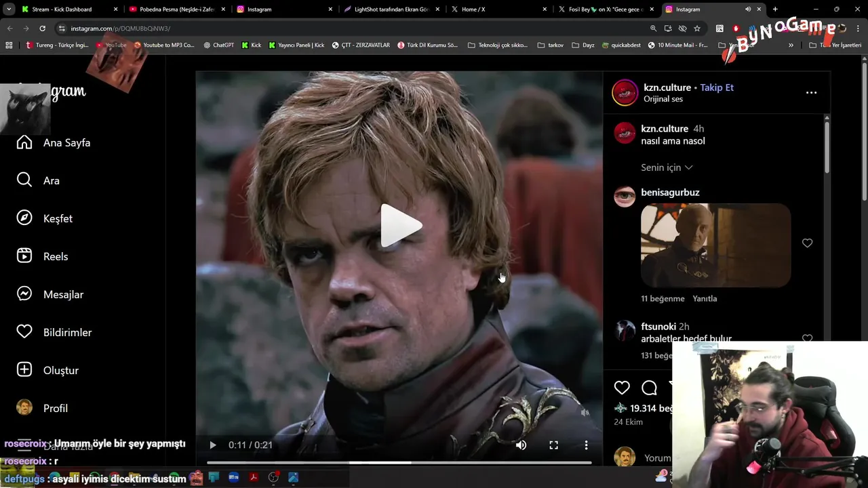This screenshot has height=488, width=868.
Task: Open Tureng bookmark
Action: pos(57,45)
